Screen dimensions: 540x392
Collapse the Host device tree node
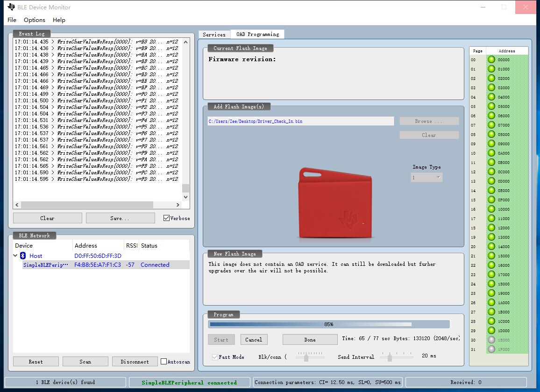tap(15, 256)
